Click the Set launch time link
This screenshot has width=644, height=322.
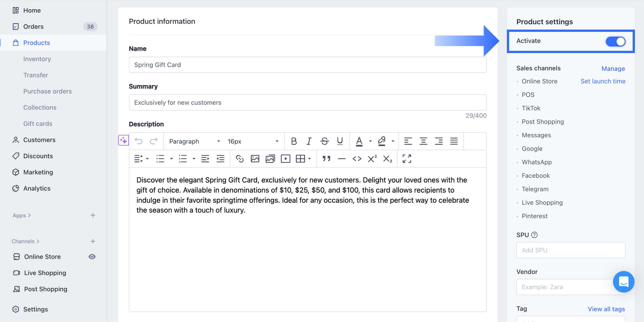603,81
